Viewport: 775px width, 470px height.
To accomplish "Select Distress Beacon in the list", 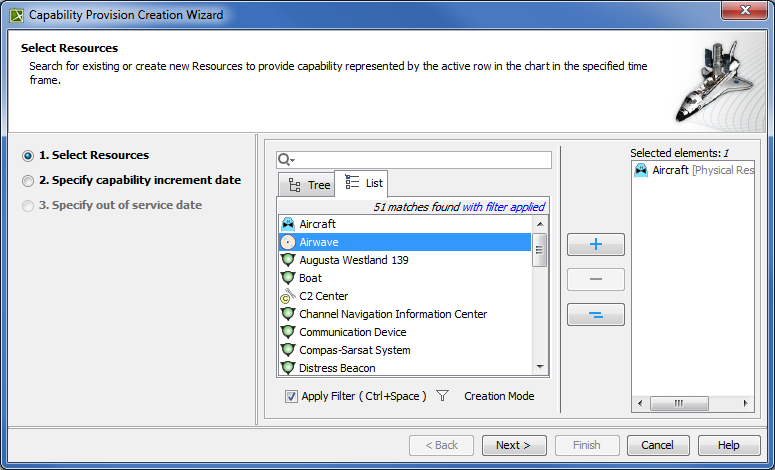I will click(x=337, y=368).
